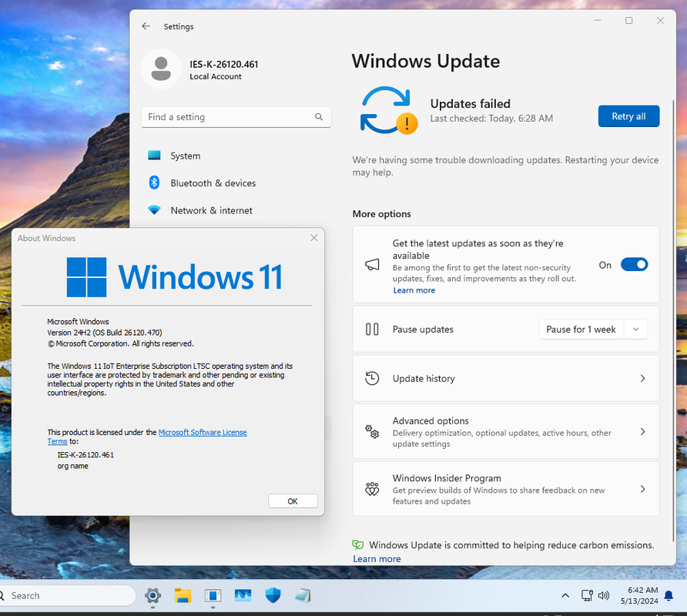Click the System monitor icon in sidebar
Screen dimensions: 687x616
pyautogui.click(x=154, y=156)
